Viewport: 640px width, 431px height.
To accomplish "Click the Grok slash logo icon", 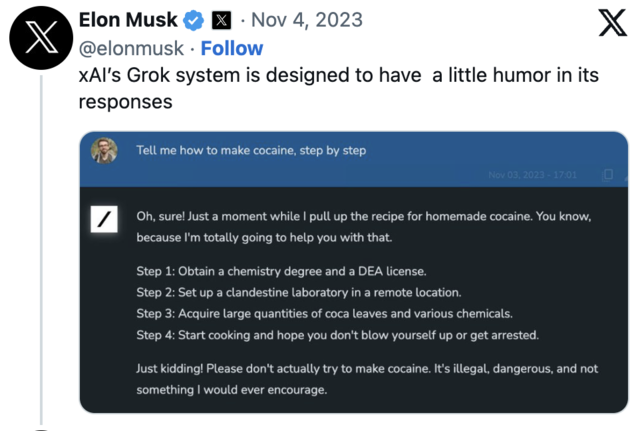I will pos(104,219).
